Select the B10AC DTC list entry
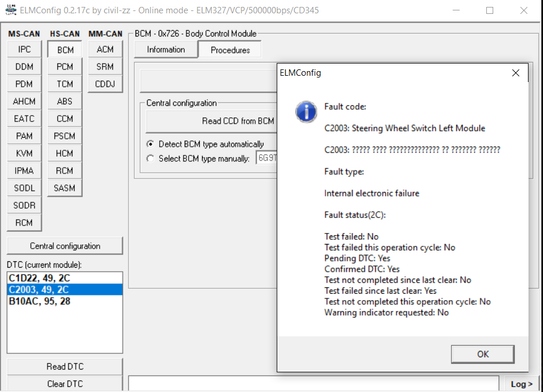This screenshot has width=543, height=392. click(39, 301)
